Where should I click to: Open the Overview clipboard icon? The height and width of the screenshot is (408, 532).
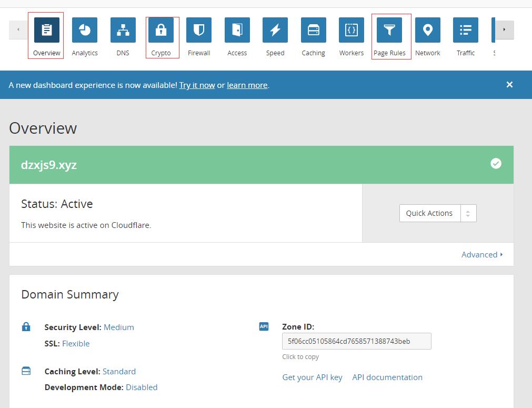(x=46, y=30)
